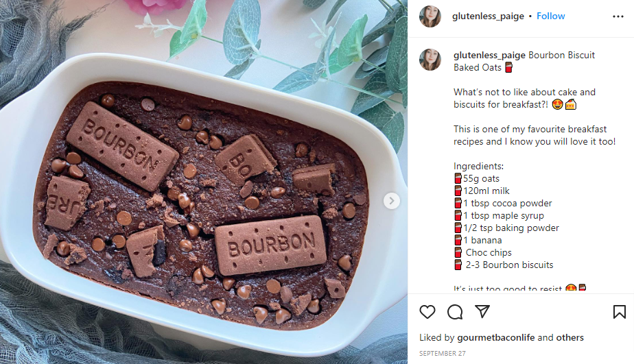Open glutenless_paige username in caption
Image resolution: width=634 pixels, height=364 pixels.
tap(489, 55)
